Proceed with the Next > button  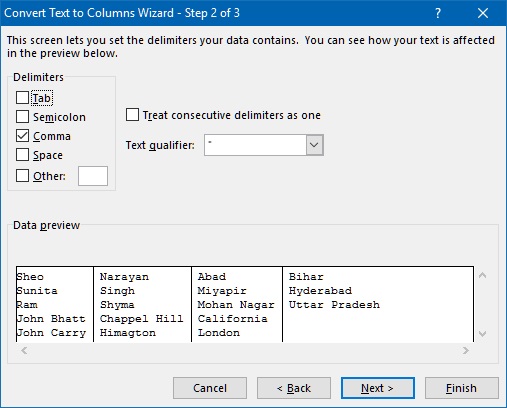click(x=378, y=388)
